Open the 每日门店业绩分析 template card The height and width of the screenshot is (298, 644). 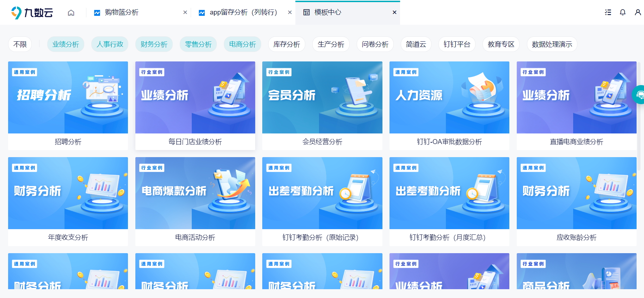195,106
